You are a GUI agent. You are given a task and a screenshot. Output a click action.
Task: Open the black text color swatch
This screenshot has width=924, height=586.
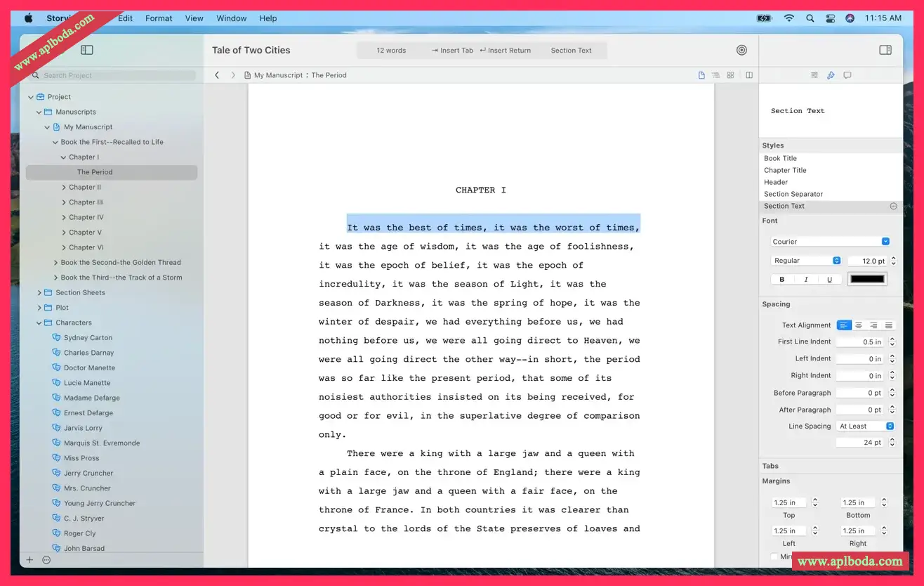point(868,280)
